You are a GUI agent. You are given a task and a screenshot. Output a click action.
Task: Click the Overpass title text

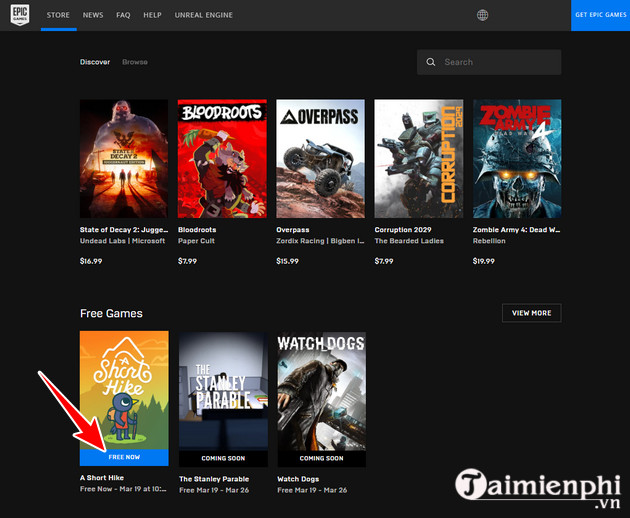[x=292, y=229]
